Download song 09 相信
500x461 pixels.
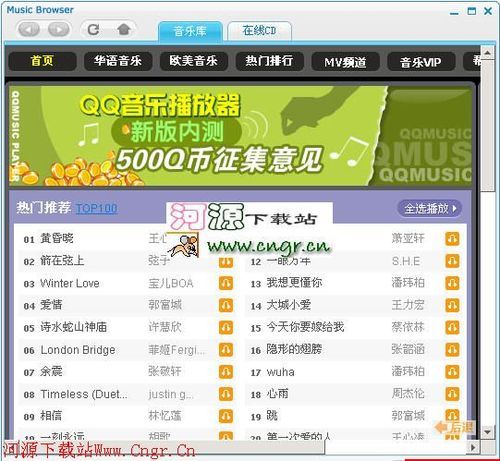tap(226, 416)
